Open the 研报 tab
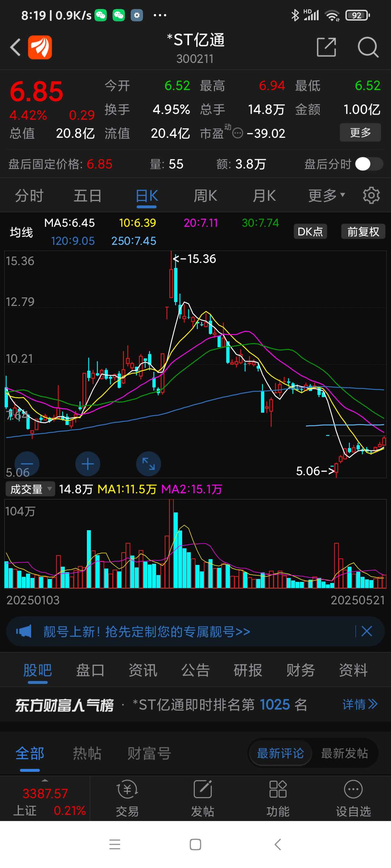 (248, 670)
